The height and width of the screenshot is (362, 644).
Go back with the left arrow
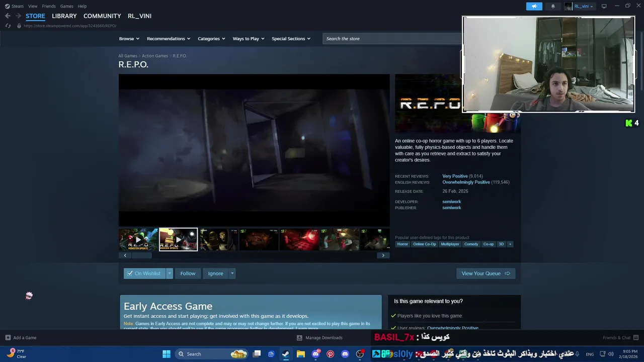pyautogui.click(x=8, y=16)
